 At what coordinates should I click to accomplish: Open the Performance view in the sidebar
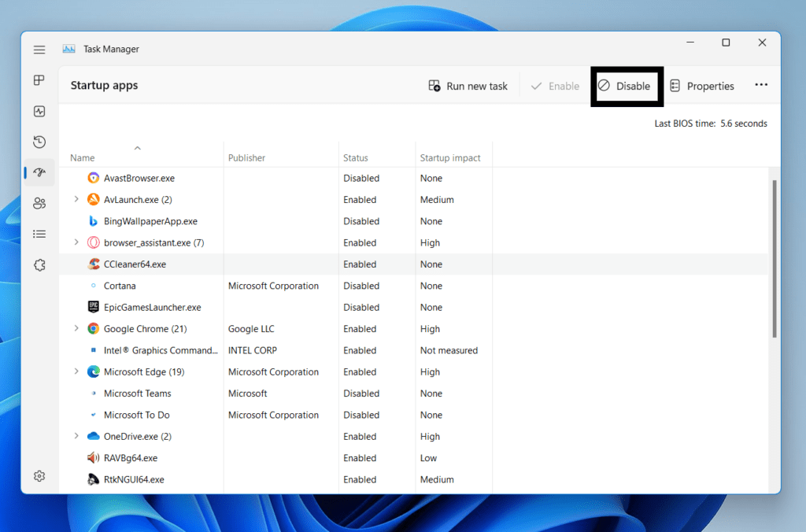click(x=39, y=111)
